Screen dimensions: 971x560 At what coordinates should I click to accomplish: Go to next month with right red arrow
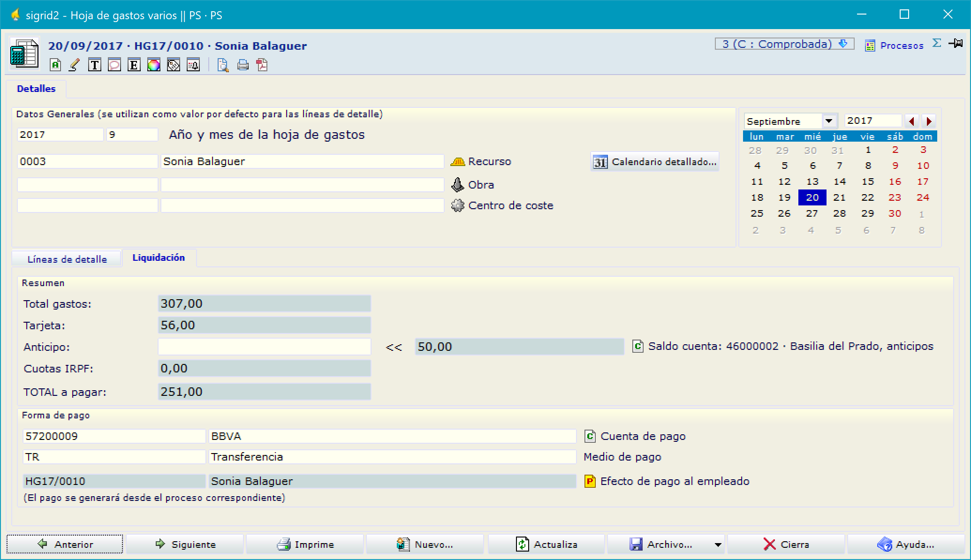click(928, 121)
